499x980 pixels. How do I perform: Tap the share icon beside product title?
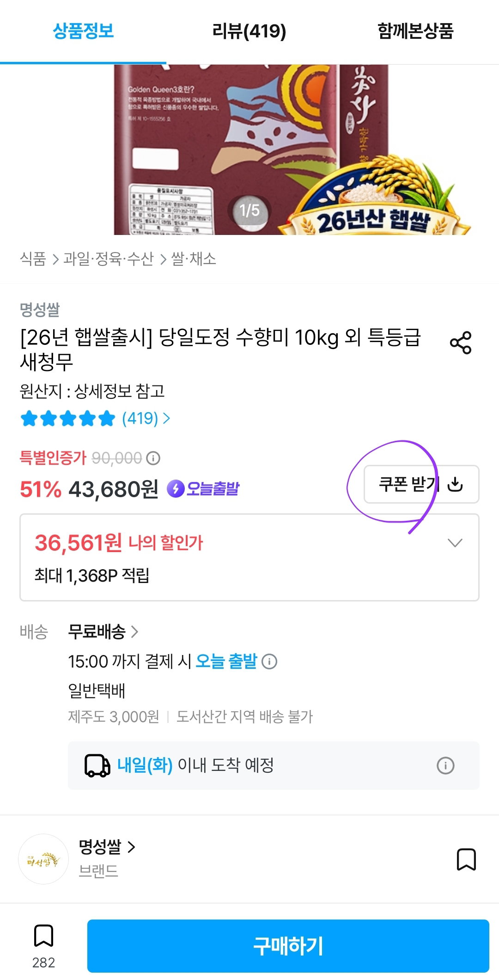click(461, 343)
